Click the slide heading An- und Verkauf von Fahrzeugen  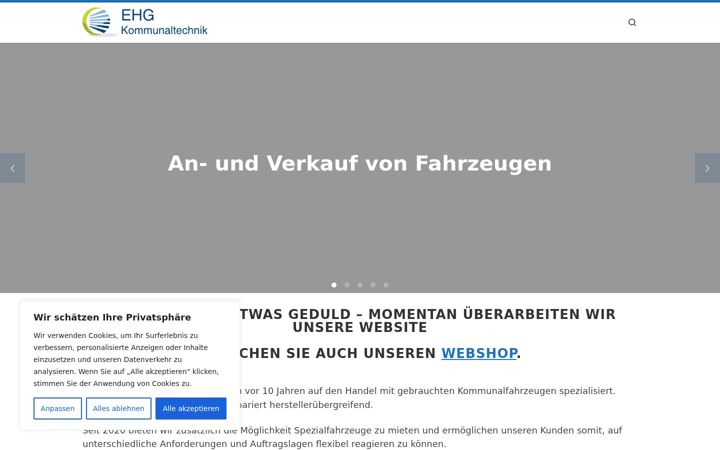(x=360, y=163)
